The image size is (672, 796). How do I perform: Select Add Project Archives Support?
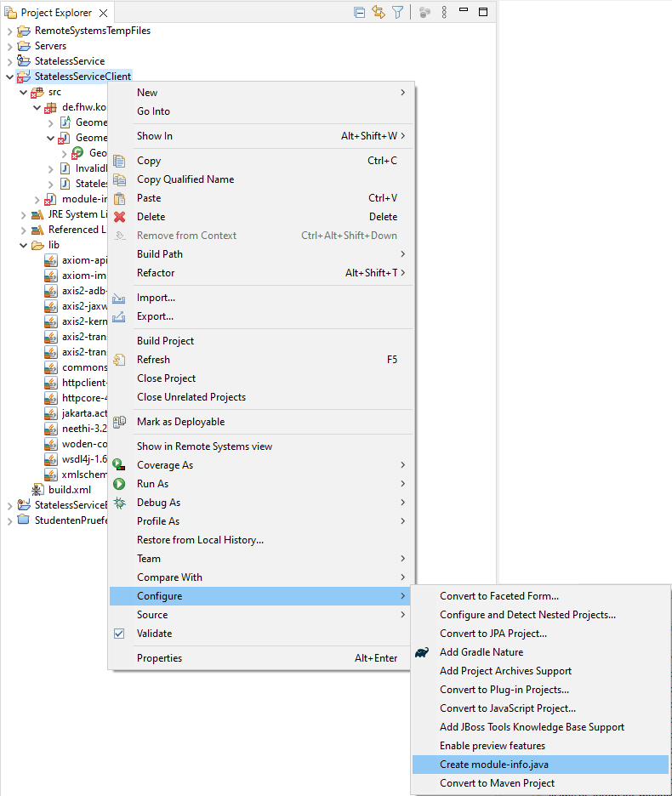(540, 671)
